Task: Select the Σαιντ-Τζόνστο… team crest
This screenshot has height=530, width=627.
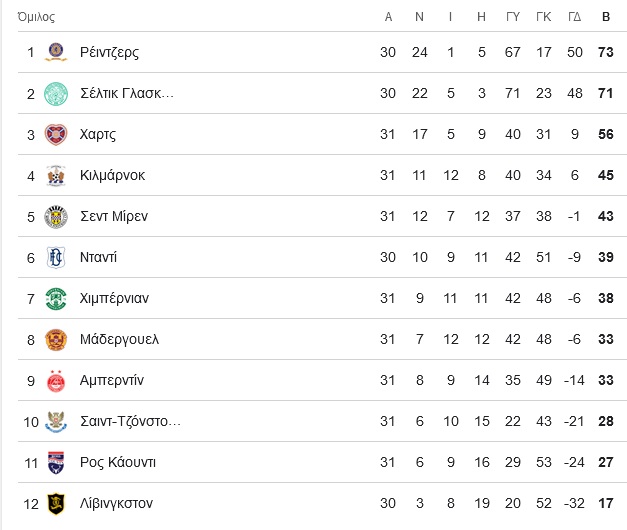Action: pos(56,422)
